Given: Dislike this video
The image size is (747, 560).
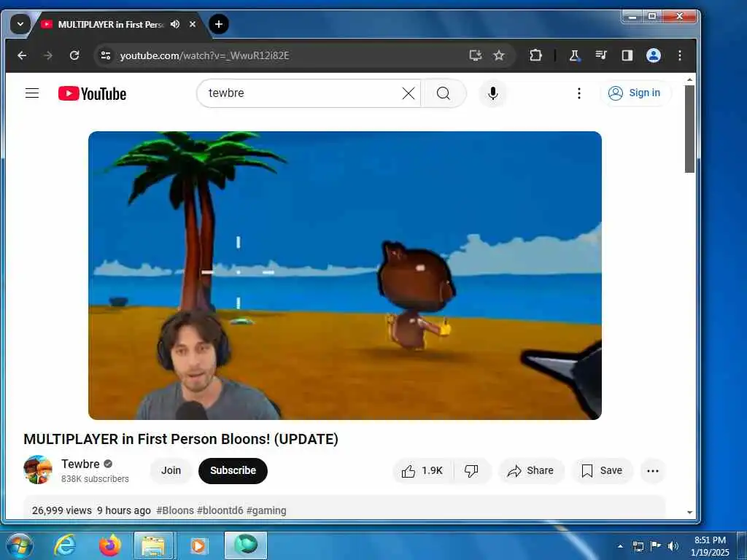Looking at the screenshot, I should [x=471, y=471].
